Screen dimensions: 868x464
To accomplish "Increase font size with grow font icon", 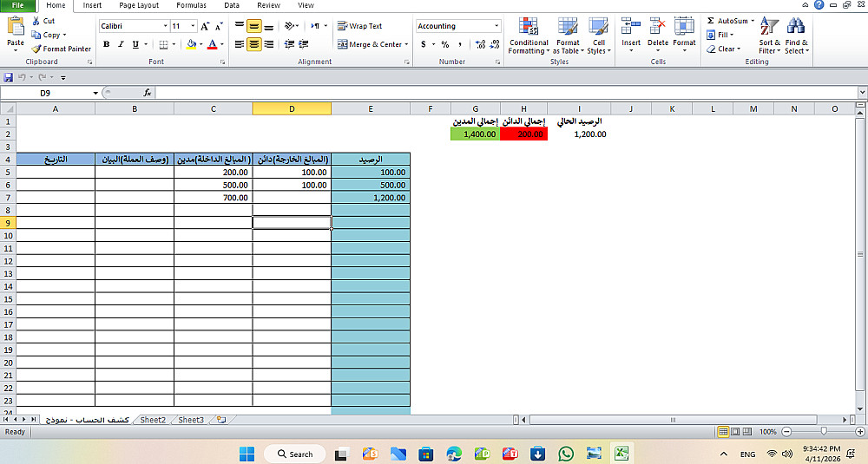I will pyautogui.click(x=205, y=26).
